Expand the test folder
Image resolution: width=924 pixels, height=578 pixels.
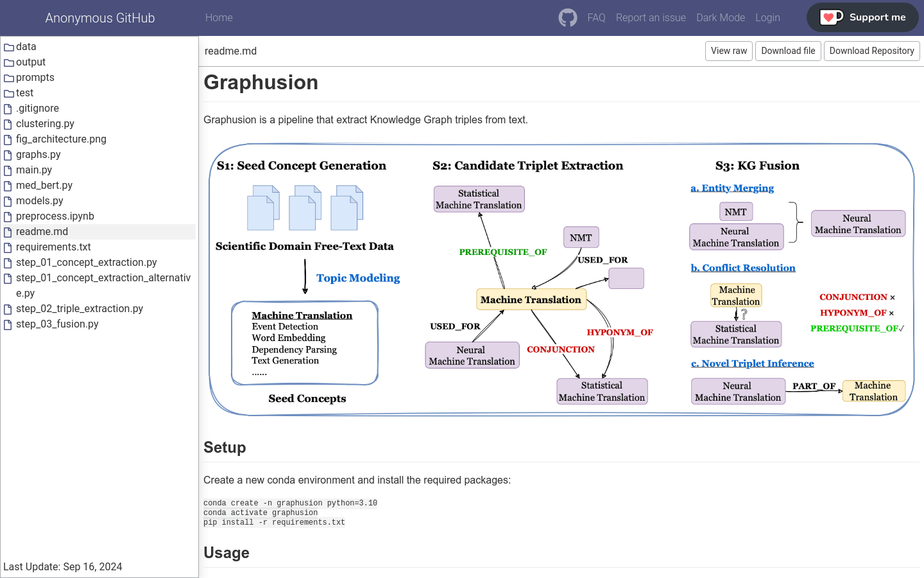(x=25, y=93)
